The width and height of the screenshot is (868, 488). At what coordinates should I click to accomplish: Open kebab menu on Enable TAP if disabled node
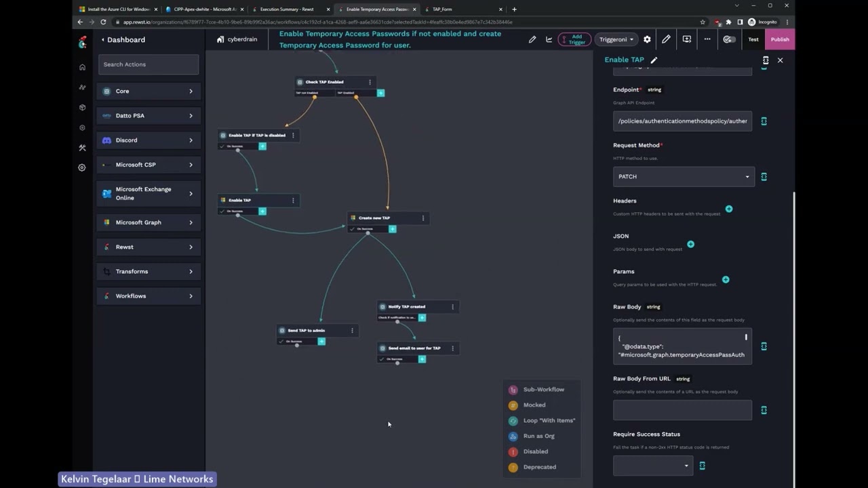pos(293,136)
